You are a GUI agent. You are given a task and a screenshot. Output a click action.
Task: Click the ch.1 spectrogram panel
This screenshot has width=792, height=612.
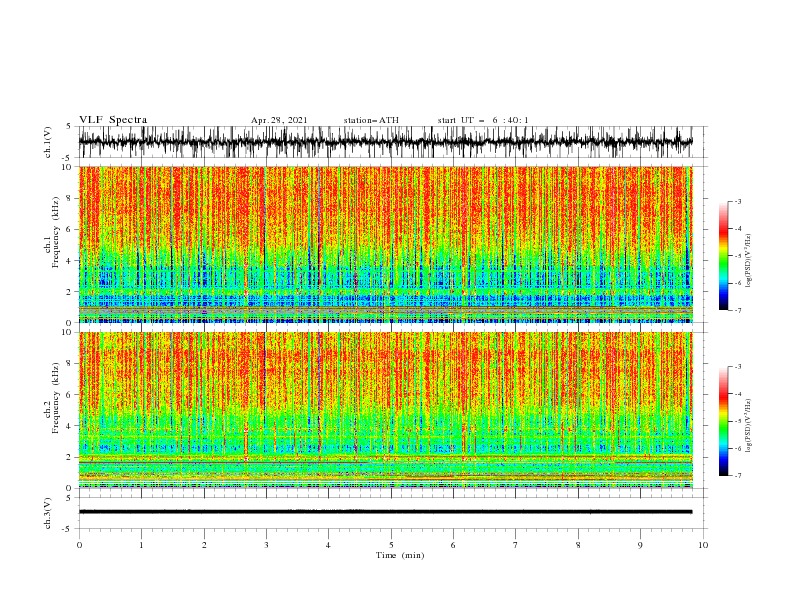pyautogui.click(x=386, y=244)
